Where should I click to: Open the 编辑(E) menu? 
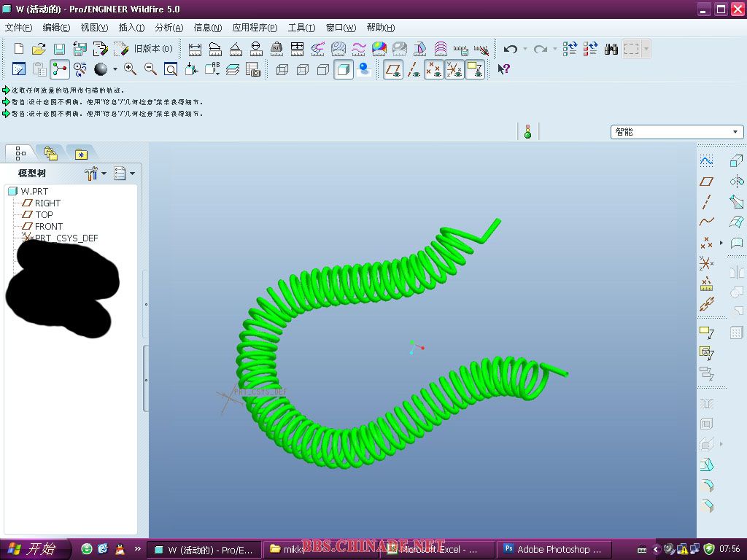point(56,28)
